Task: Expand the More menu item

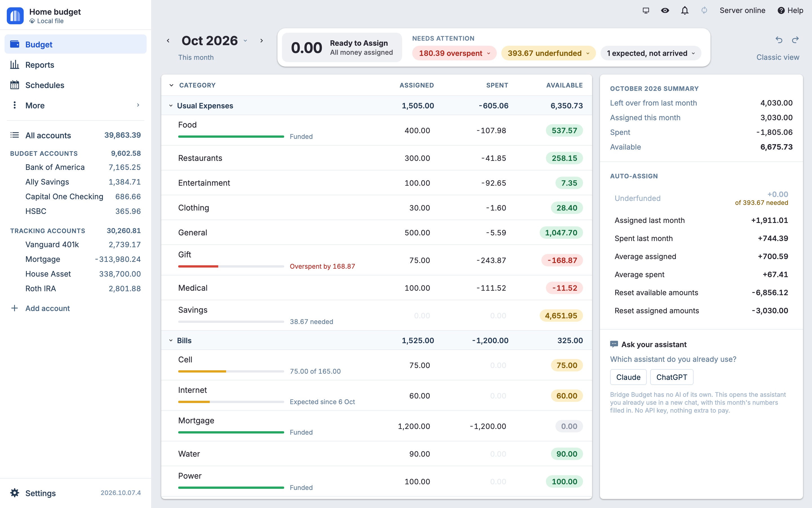Action: coord(76,105)
